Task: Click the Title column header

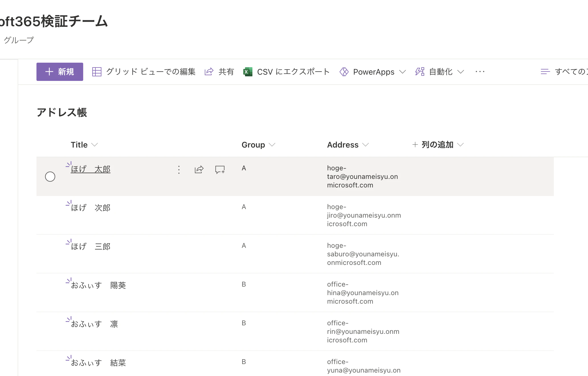Action: [x=79, y=145]
